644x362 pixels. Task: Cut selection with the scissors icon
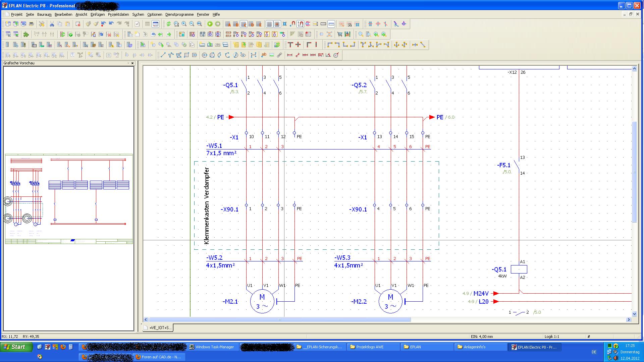[52, 24]
